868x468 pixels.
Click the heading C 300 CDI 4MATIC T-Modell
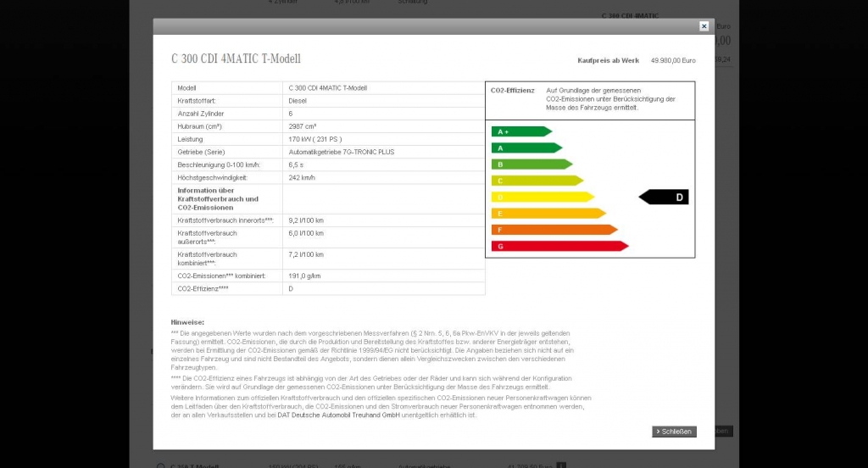(x=236, y=58)
